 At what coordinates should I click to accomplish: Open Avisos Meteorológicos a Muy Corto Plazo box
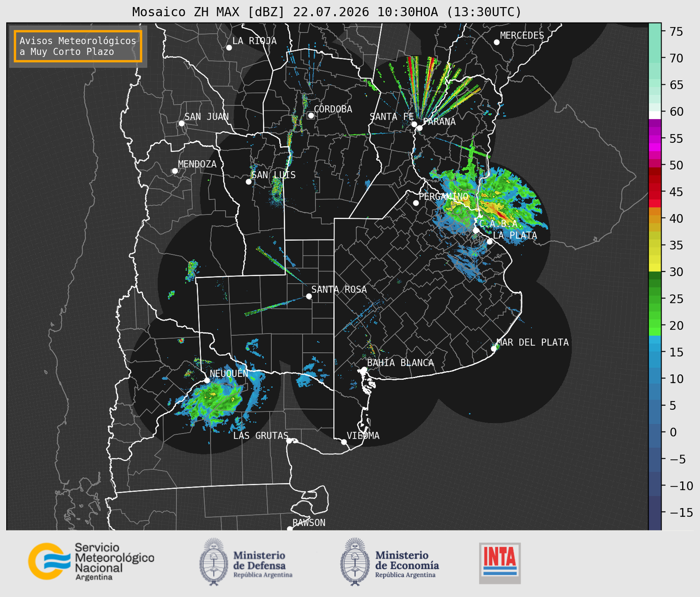click(x=78, y=46)
